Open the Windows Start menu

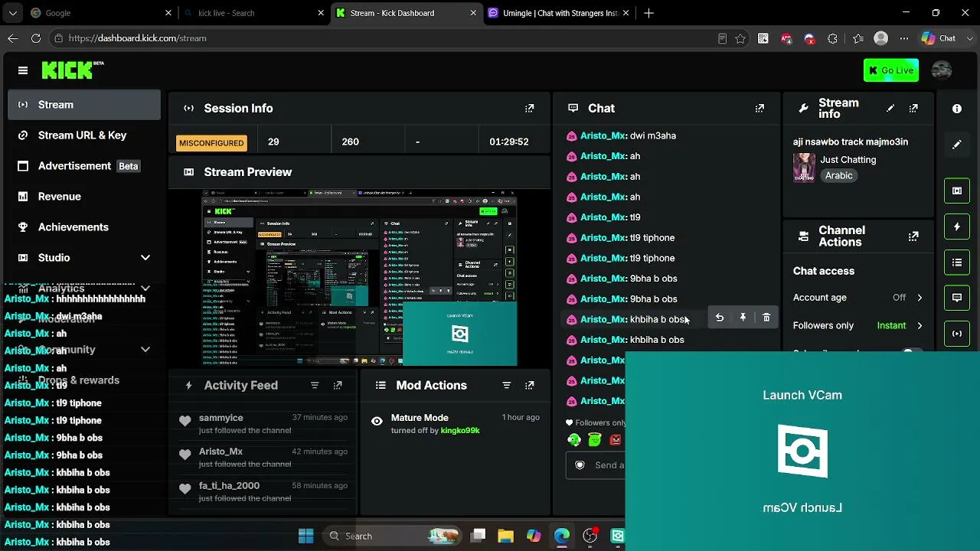click(305, 536)
